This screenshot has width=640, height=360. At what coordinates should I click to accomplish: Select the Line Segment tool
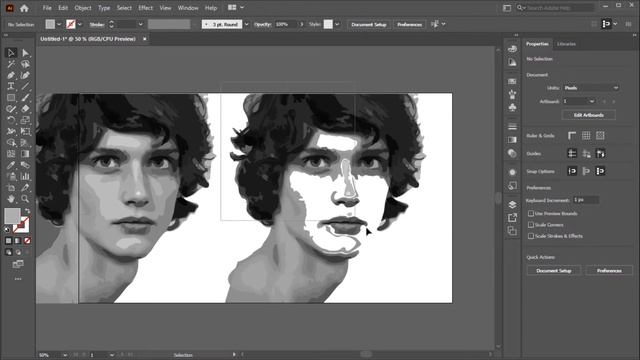(25, 86)
